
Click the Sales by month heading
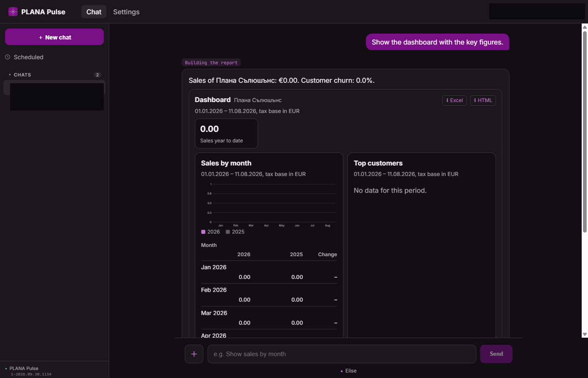coord(226,163)
